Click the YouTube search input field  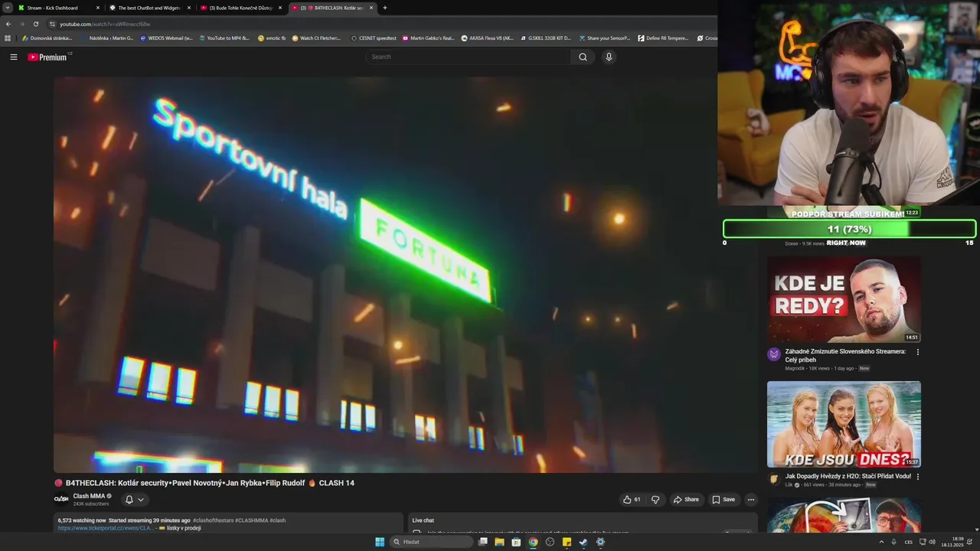(468, 57)
